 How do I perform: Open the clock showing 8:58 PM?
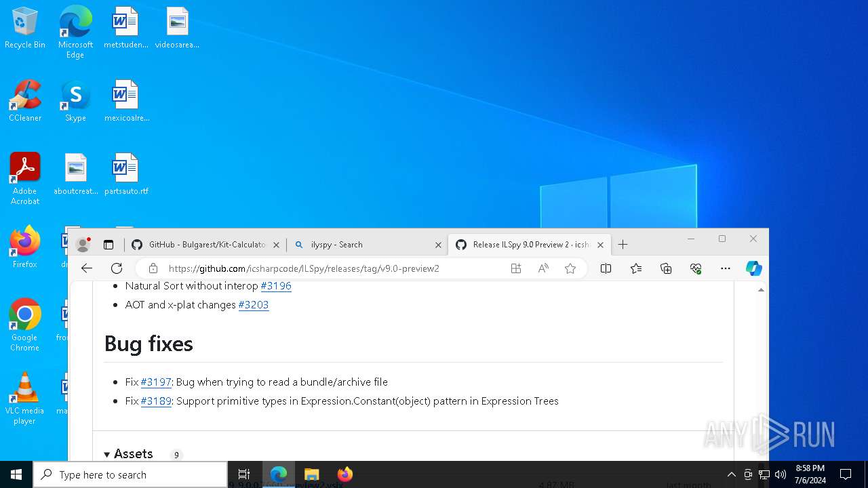point(810,474)
